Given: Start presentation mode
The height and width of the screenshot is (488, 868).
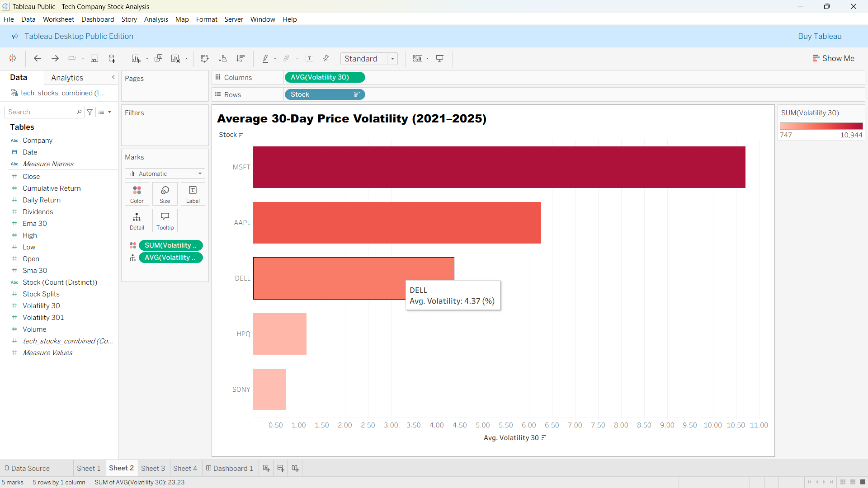Looking at the screenshot, I should [x=440, y=58].
